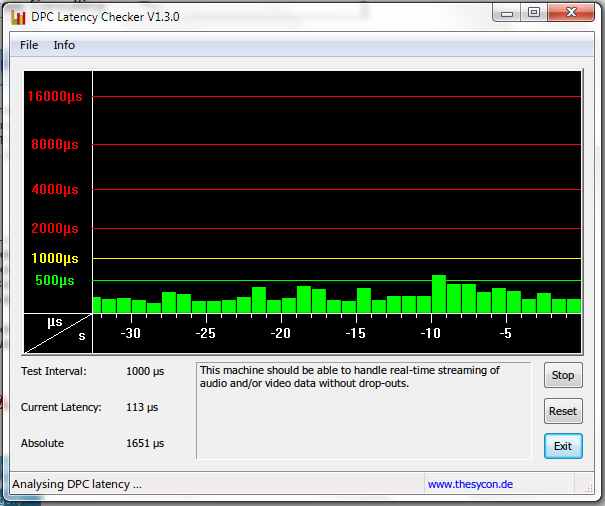This screenshot has width=605, height=506.
Task: Maximize the DPC Latency Checker window
Action: point(534,13)
